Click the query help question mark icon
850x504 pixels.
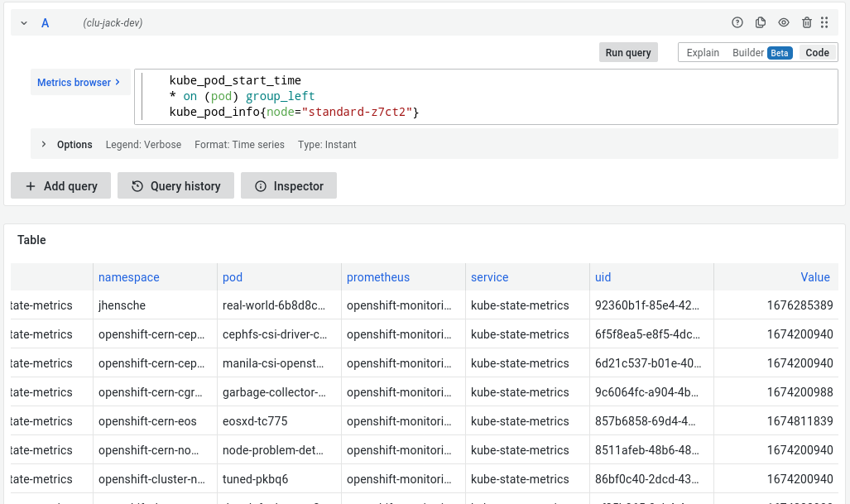[737, 23]
